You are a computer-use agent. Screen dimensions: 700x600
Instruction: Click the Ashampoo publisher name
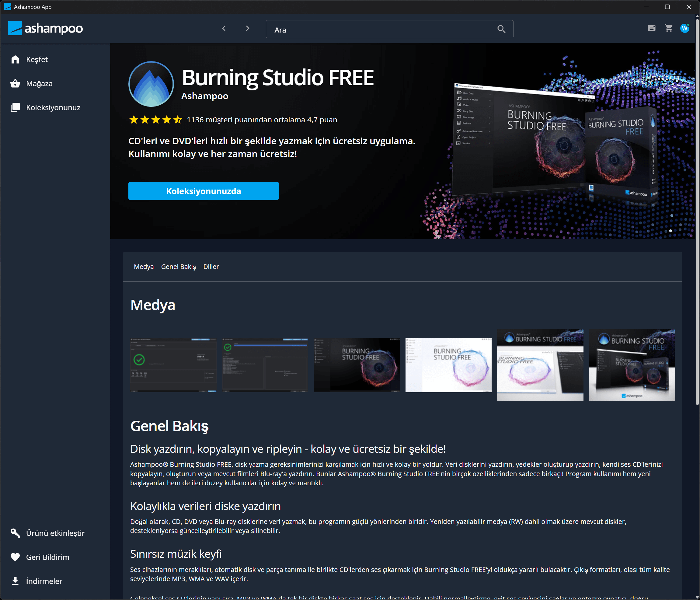click(x=205, y=96)
